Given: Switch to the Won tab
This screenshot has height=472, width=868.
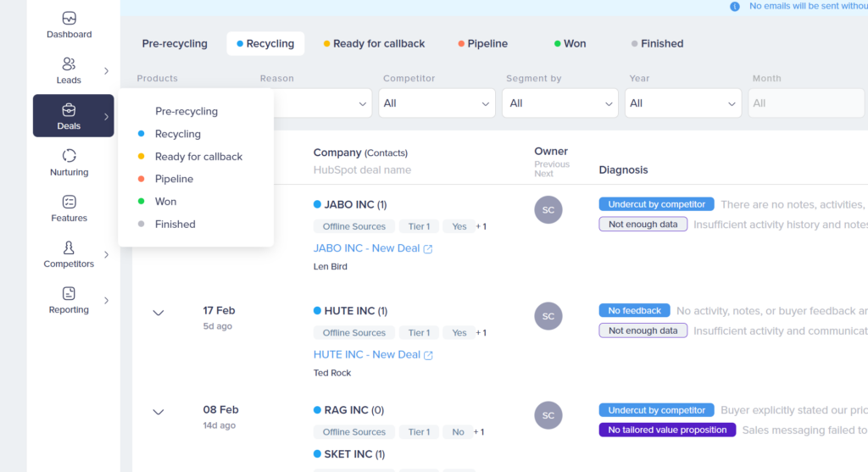Looking at the screenshot, I should pos(570,44).
